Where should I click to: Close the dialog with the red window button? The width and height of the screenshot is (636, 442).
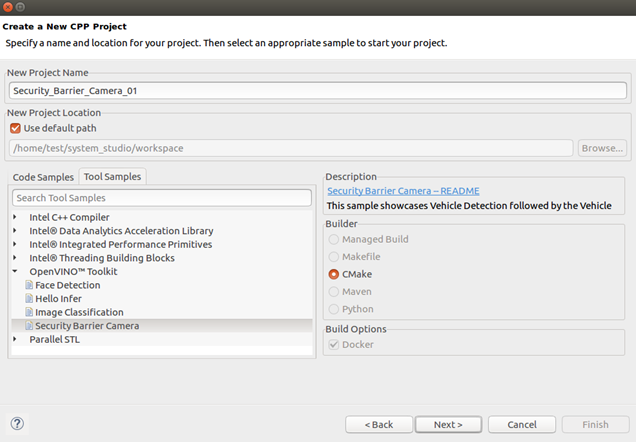coord(7,7)
